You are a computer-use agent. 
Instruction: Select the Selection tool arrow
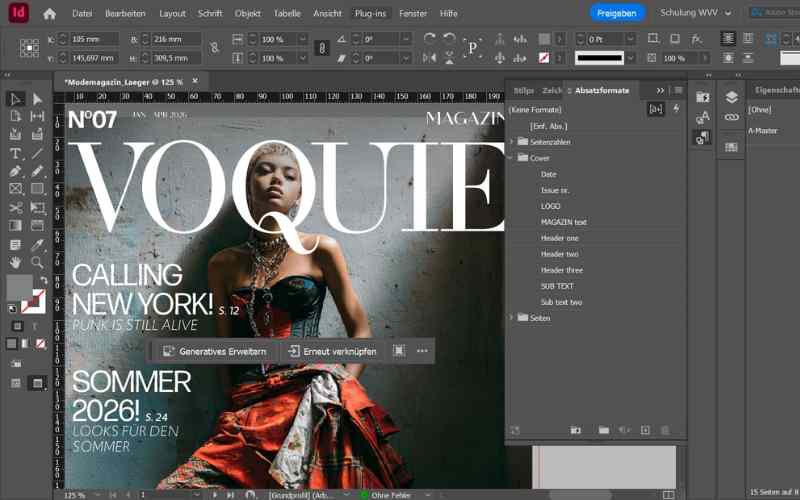(x=15, y=99)
